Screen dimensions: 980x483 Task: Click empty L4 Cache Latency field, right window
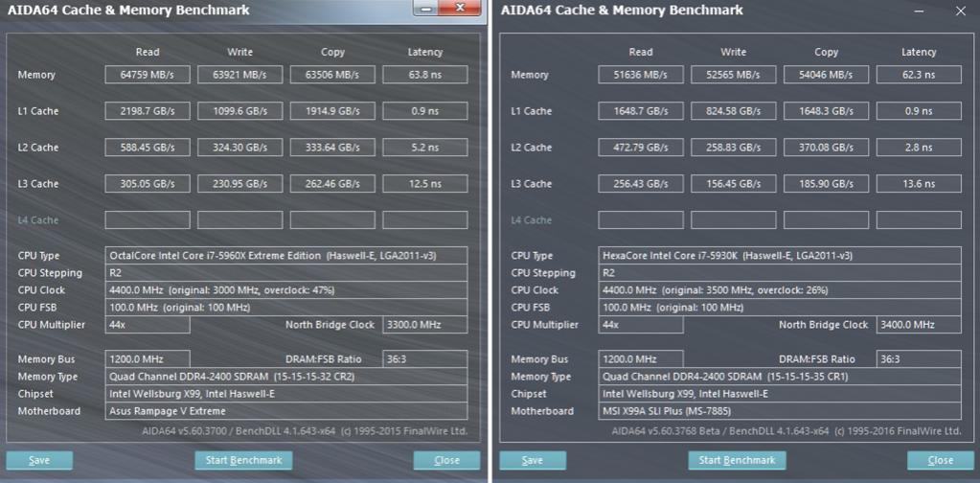(x=919, y=220)
